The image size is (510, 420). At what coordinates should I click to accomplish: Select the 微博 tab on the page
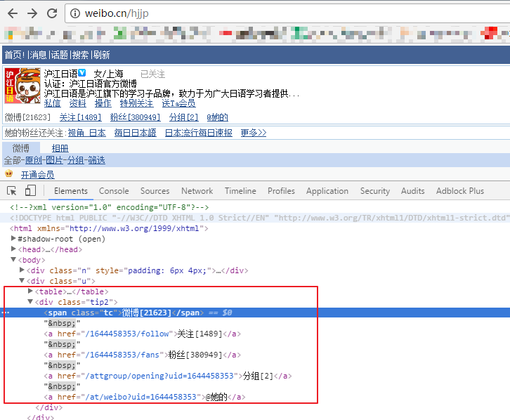click(21, 148)
